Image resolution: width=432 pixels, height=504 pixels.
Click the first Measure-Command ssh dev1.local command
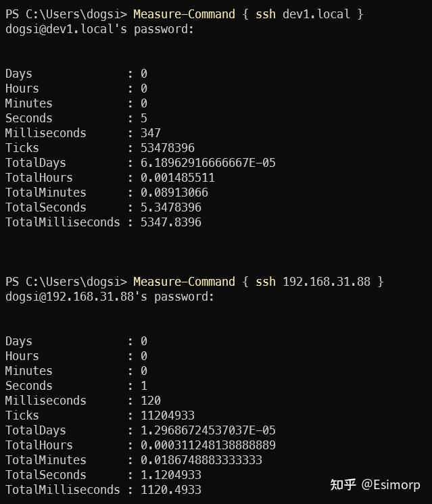pyautogui.click(x=248, y=14)
